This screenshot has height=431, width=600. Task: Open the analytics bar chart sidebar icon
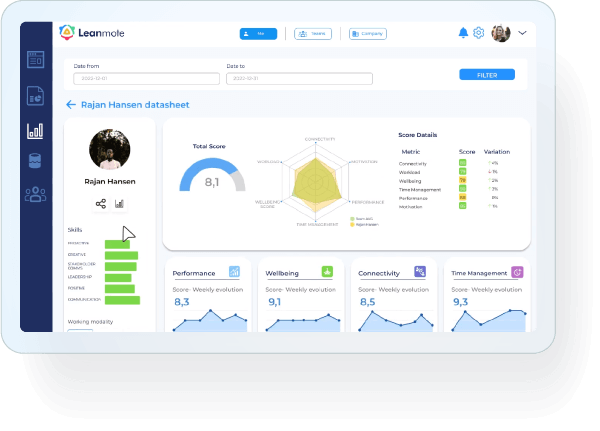point(35,130)
